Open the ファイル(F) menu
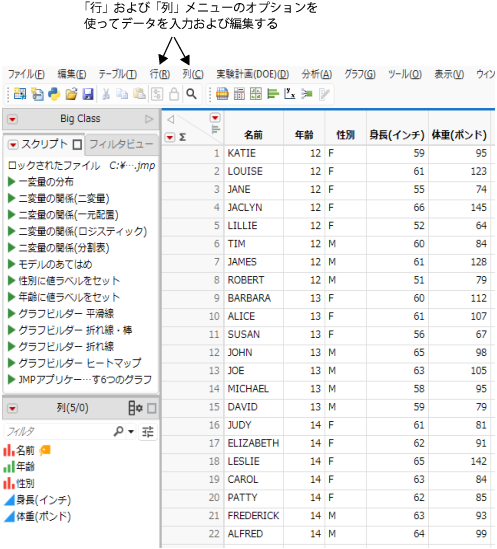This screenshot has width=497, height=549. coord(26,74)
